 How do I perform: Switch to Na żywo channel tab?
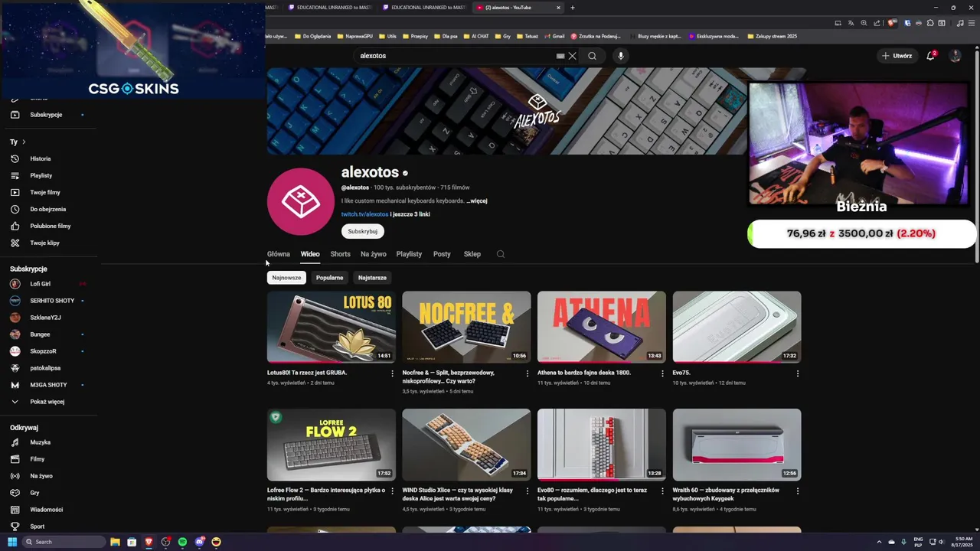tap(374, 254)
